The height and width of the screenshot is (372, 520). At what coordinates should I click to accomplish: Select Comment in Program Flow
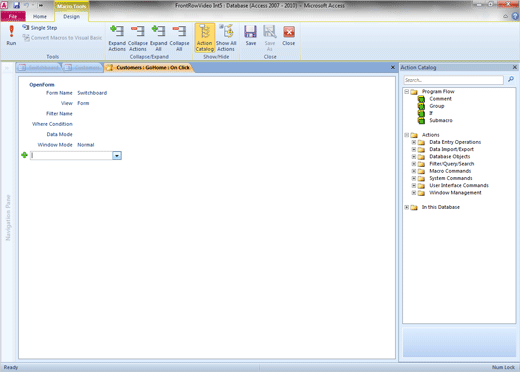coord(440,99)
